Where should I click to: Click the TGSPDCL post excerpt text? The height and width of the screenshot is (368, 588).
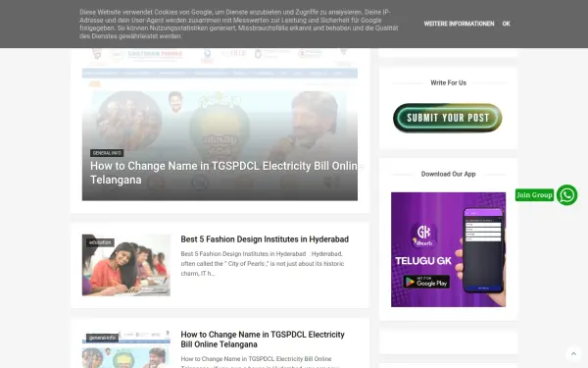261,362
